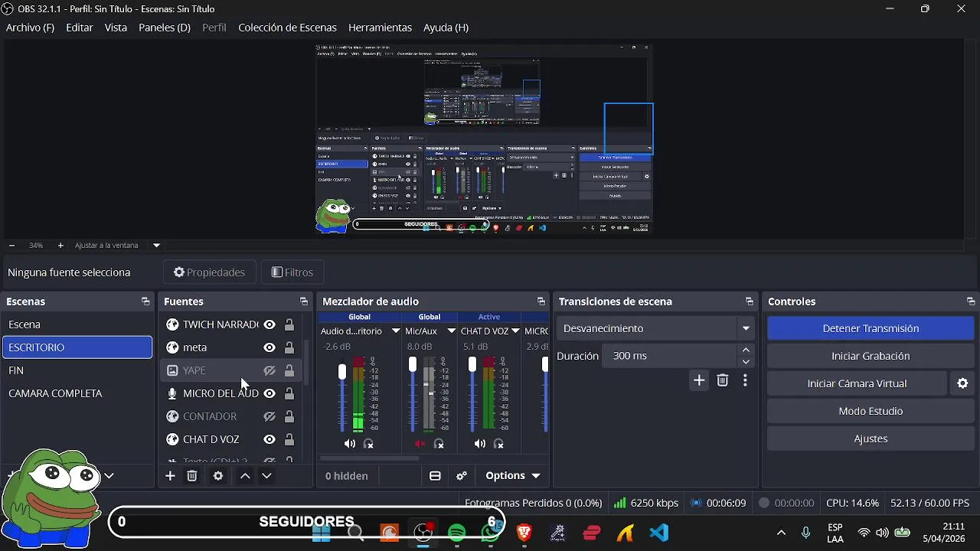The width and height of the screenshot is (980, 551).
Task: Move source down with the down arrow
Action: pyautogui.click(x=266, y=476)
